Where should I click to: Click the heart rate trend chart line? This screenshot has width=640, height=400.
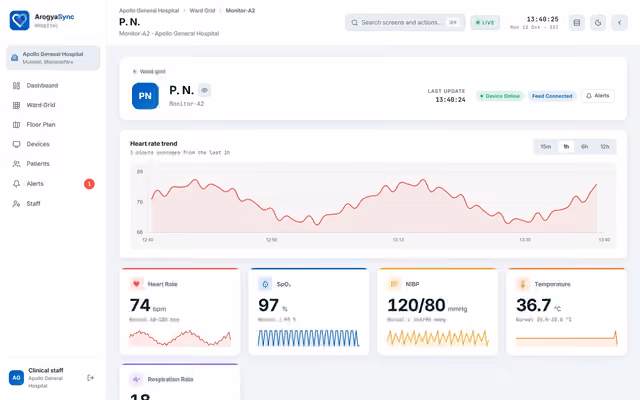(374, 202)
